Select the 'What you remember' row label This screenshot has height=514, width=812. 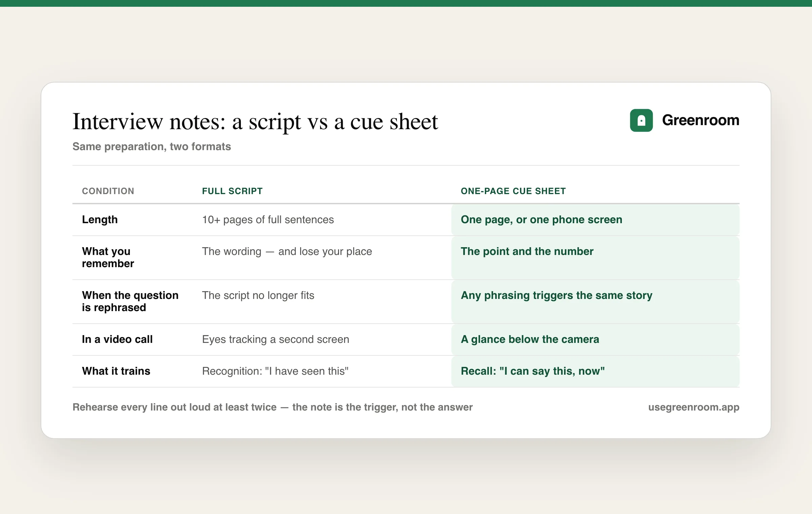[108, 257]
